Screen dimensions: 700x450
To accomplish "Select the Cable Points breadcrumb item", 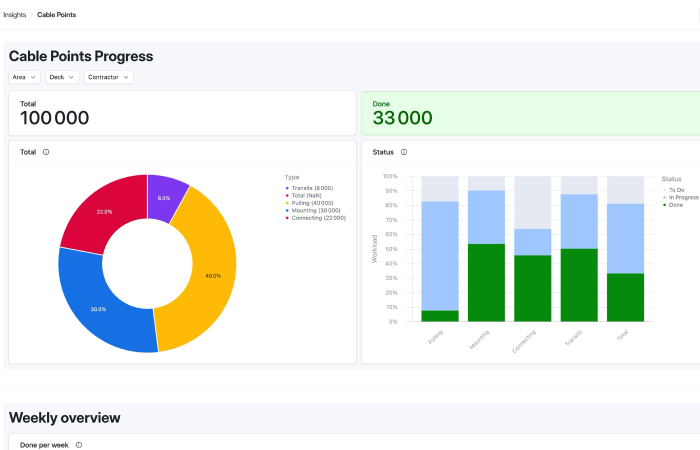I will click(57, 15).
